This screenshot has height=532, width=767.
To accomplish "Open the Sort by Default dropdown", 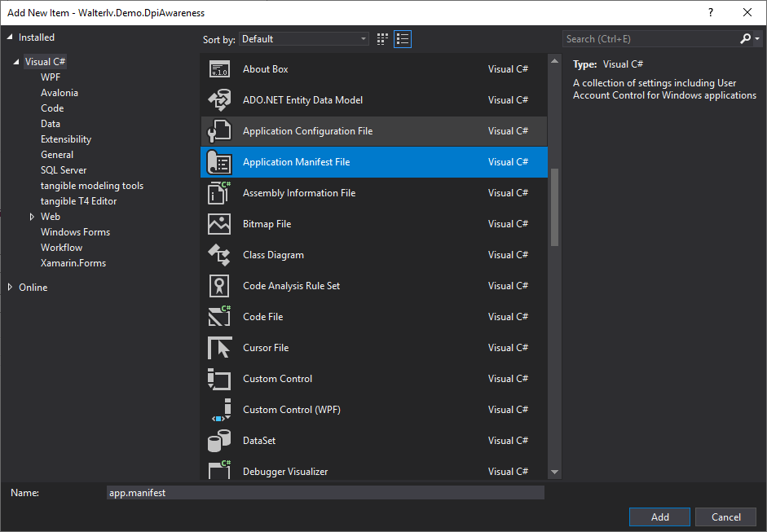I will pyautogui.click(x=304, y=39).
